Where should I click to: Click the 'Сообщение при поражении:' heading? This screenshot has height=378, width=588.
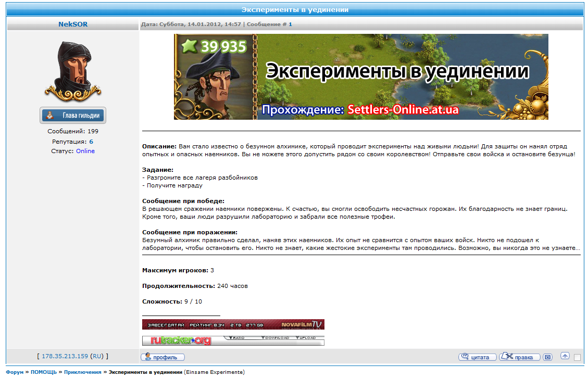pyautogui.click(x=190, y=233)
